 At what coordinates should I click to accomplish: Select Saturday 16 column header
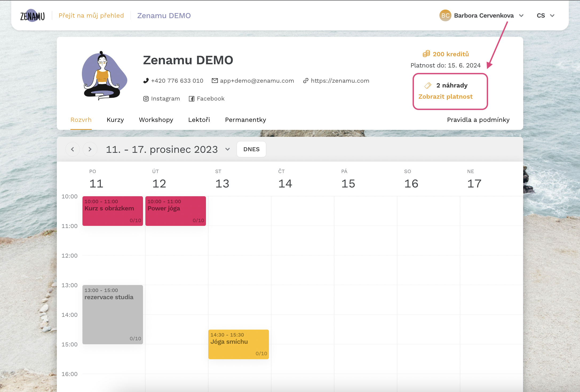tap(411, 179)
